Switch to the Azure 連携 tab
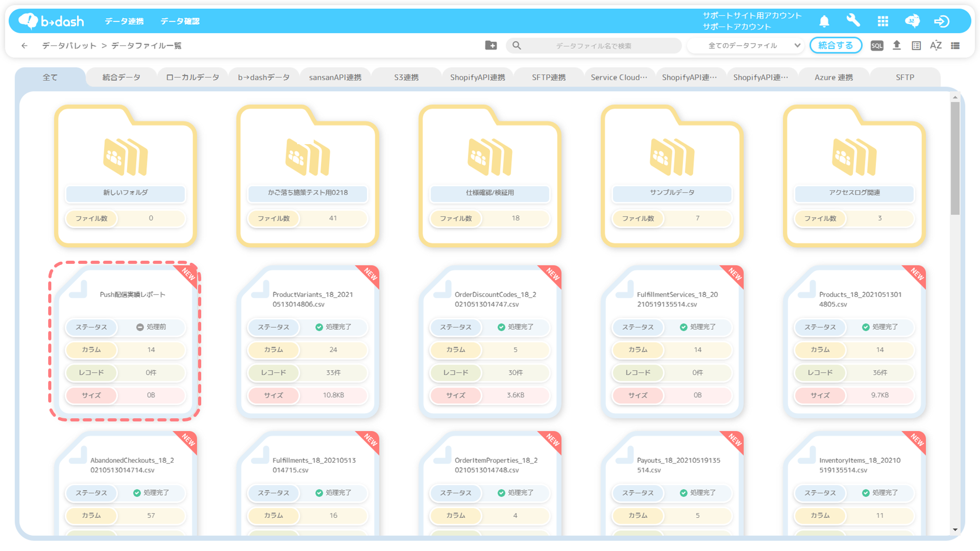 pos(833,77)
